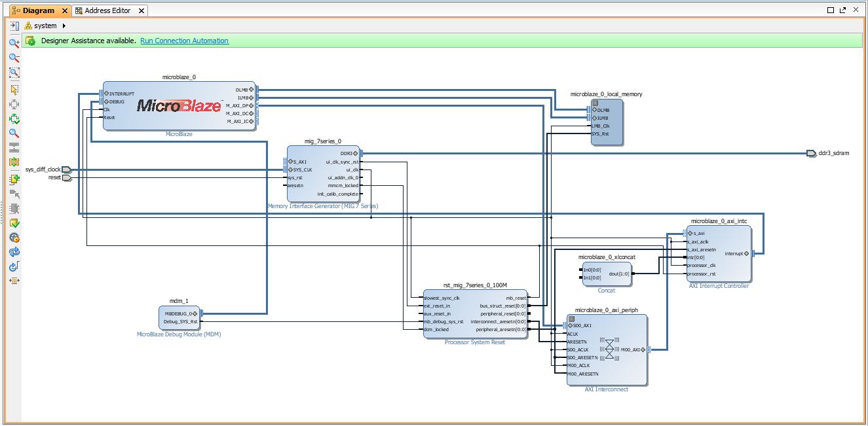This screenshot has height=426, width=868.
Task: Expand the DDR3 port on mig_7series_0
Action: click(355, 153)
